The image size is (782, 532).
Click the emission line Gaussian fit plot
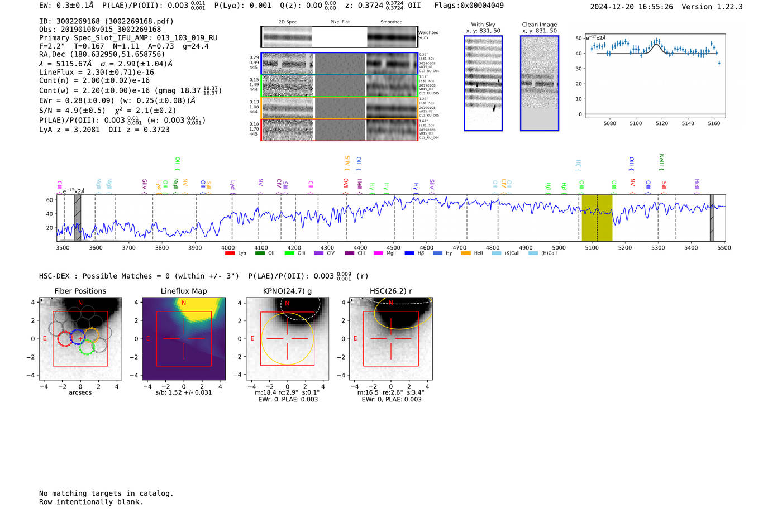(x=655, y=76)
